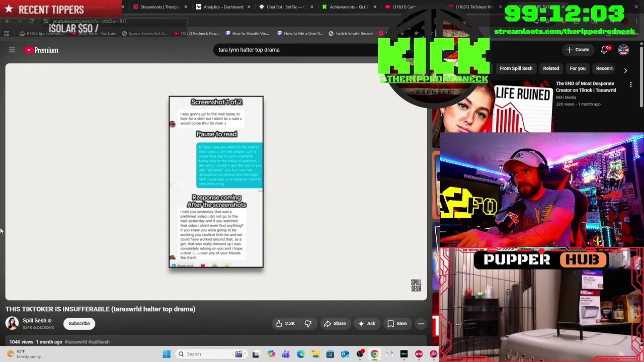Launch Copilot from taskbar

271,354
